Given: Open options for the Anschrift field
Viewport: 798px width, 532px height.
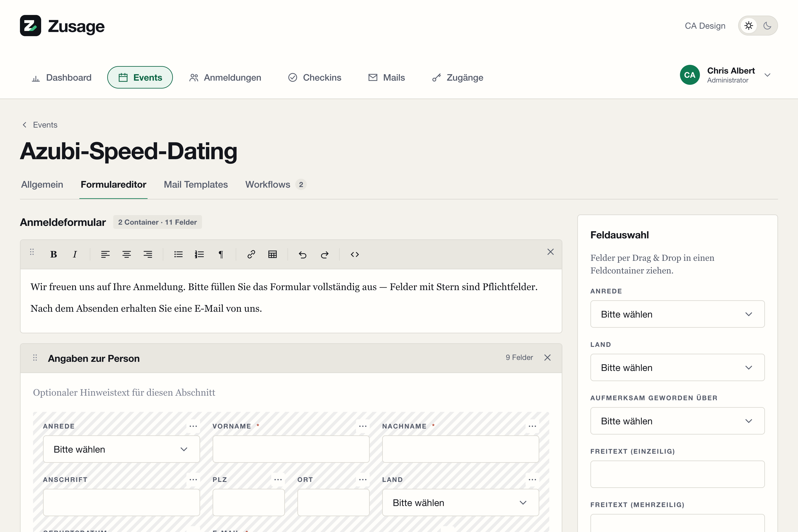Looking at the screenshot, I should [193, 480].
